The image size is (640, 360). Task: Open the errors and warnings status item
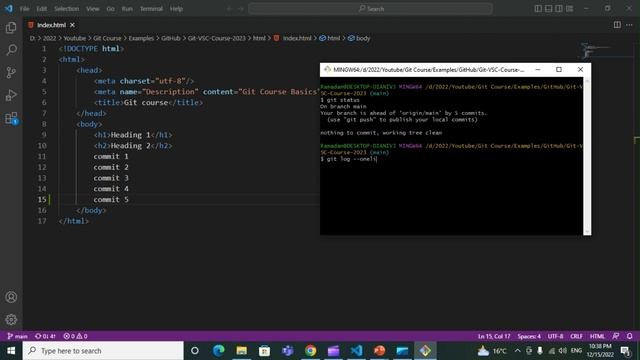click(x=76, y=336)
